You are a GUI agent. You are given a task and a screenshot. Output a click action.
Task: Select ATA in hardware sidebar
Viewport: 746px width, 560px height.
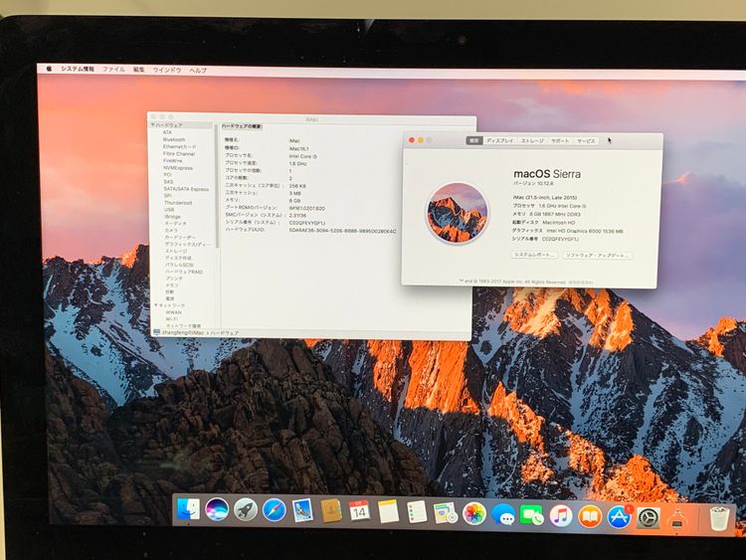[x=167, y=132]
